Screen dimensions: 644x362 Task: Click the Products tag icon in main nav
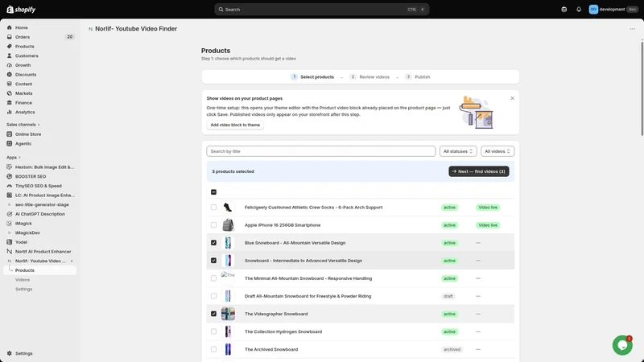[10, 47]
